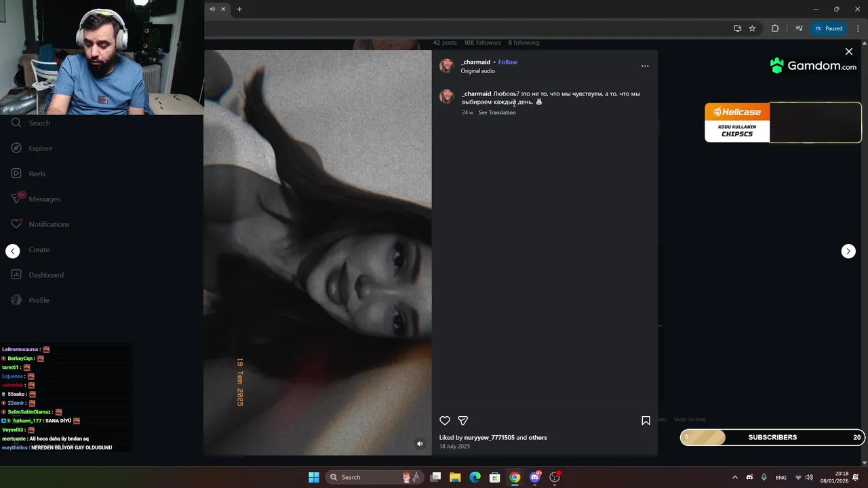868x488 pixels.
Task: Close the current Chrome tab
Action: click(x=223, y=9)
